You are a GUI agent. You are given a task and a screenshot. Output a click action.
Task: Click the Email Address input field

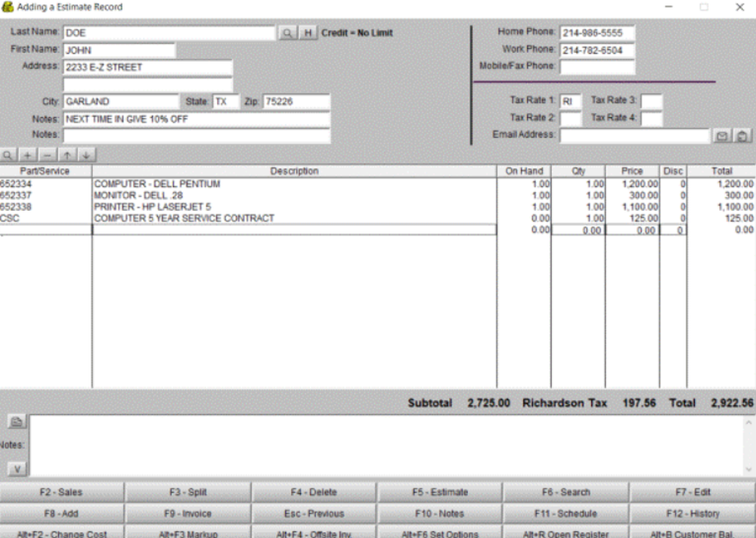tap(635, 135)
